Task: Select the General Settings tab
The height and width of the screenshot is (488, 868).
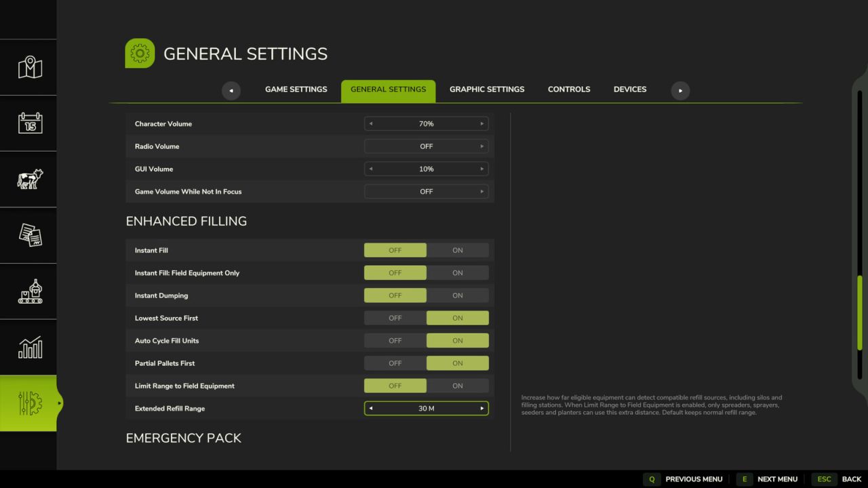Action: [389, 91]
